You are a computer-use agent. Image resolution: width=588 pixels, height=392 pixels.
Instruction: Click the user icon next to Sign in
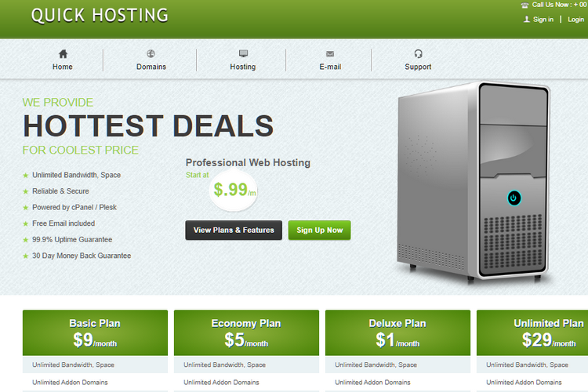[527, 19]
